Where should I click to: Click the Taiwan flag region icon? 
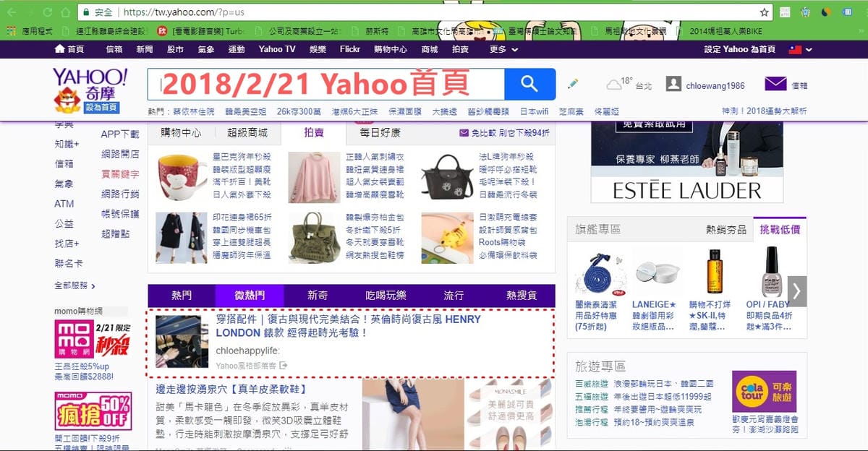[795, 49]
